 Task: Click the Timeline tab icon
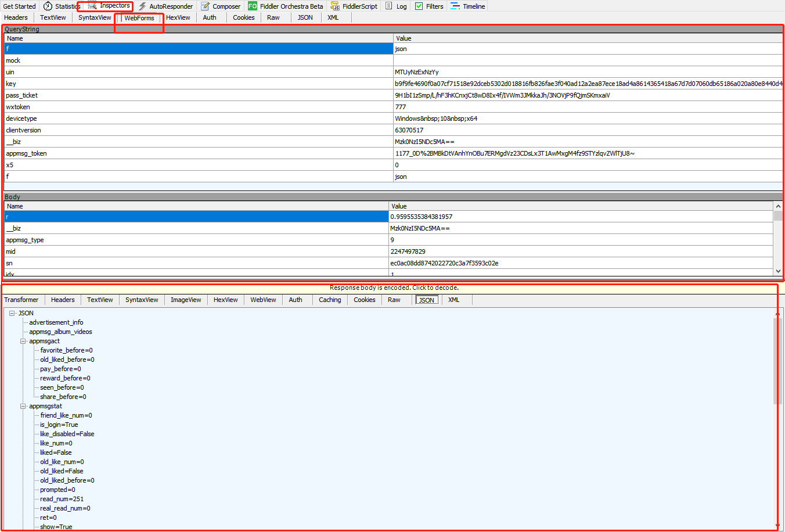pos(456,6)
